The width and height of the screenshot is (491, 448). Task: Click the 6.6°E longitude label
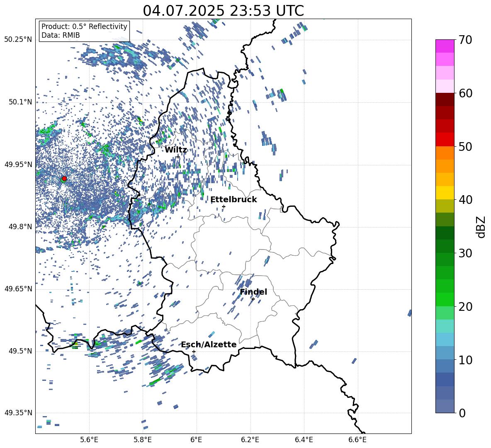pos(357,440)
